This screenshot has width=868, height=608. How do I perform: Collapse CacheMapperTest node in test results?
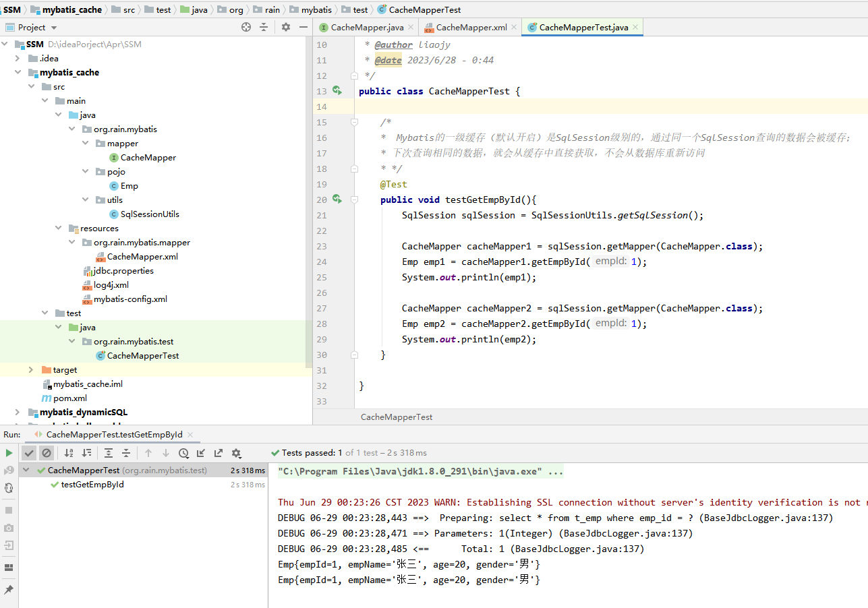26,470
